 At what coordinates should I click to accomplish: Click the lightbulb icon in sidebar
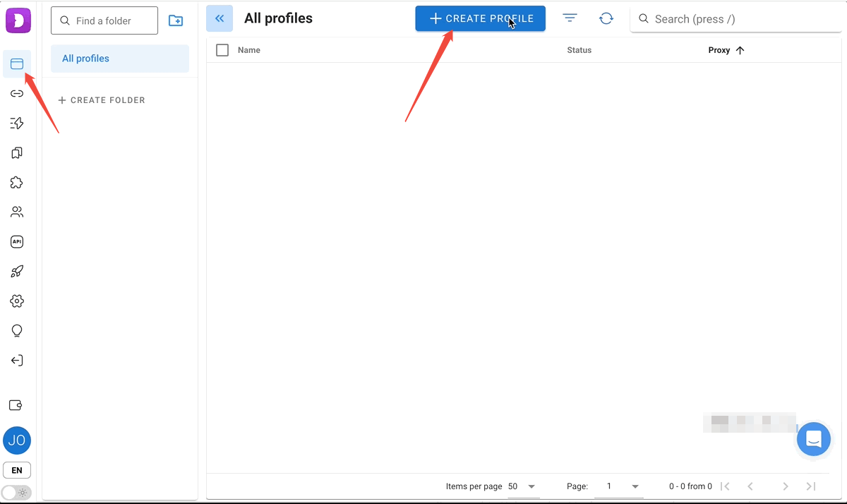(17, 331)
